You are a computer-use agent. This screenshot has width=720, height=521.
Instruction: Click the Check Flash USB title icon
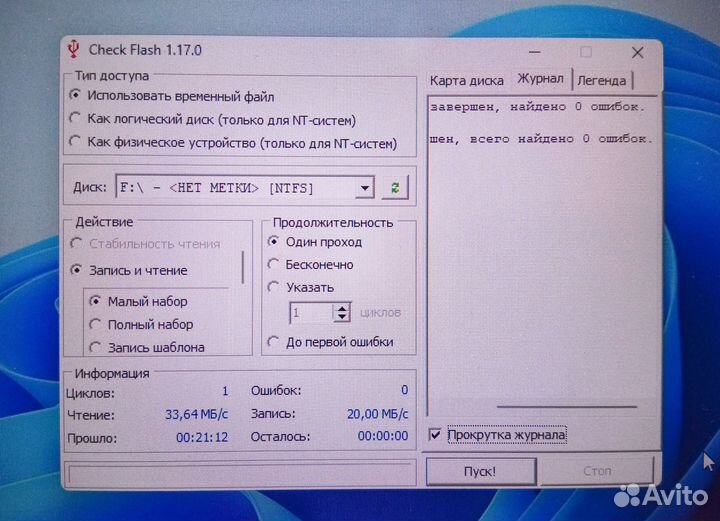[73, 50]
